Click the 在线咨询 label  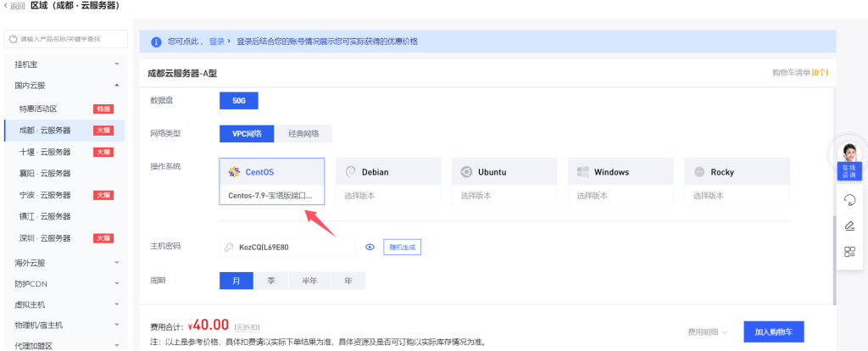(849, 170)
